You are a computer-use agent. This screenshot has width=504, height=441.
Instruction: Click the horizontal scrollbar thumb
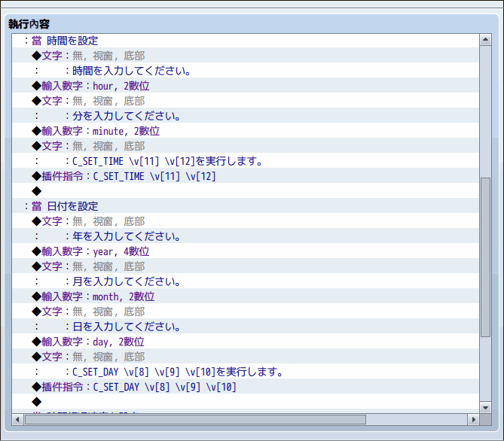[195, 419]
